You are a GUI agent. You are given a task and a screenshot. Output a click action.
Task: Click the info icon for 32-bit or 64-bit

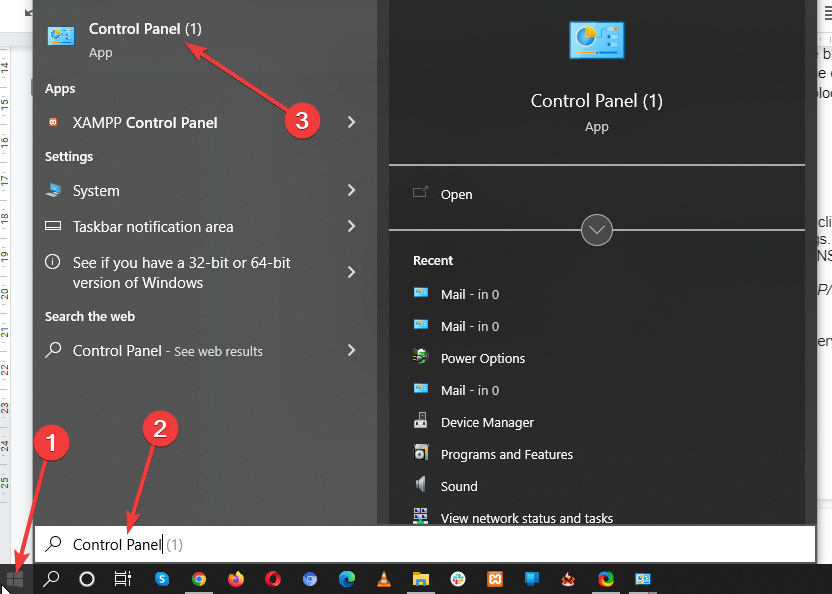53,261
